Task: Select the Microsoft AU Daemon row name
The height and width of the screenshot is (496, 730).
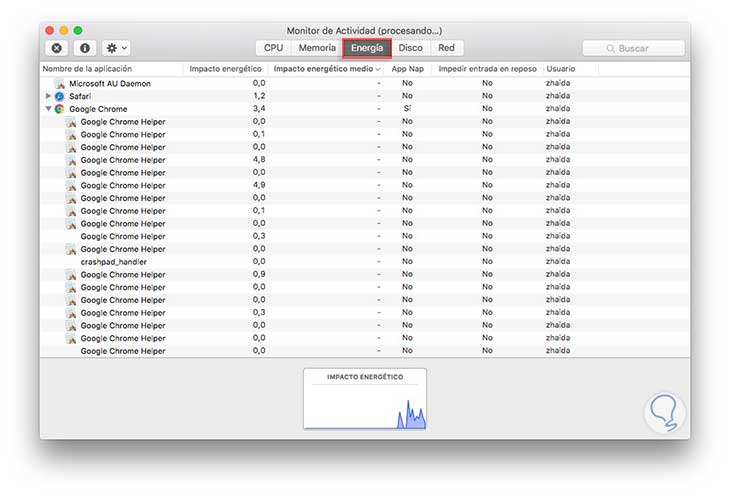Action: pos(110,84)
